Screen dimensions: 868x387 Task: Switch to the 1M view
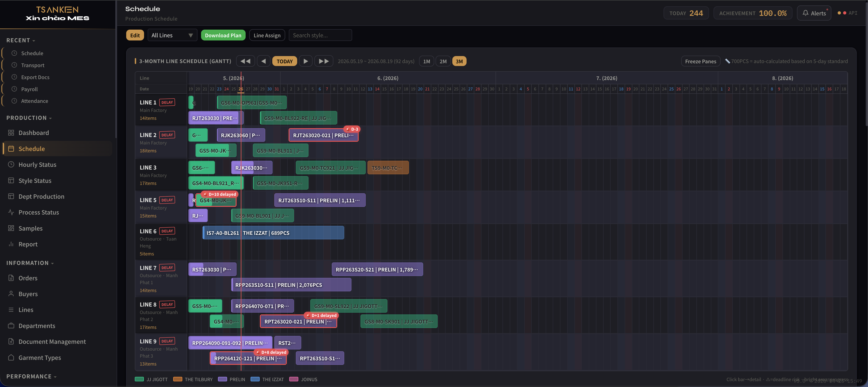427,61
